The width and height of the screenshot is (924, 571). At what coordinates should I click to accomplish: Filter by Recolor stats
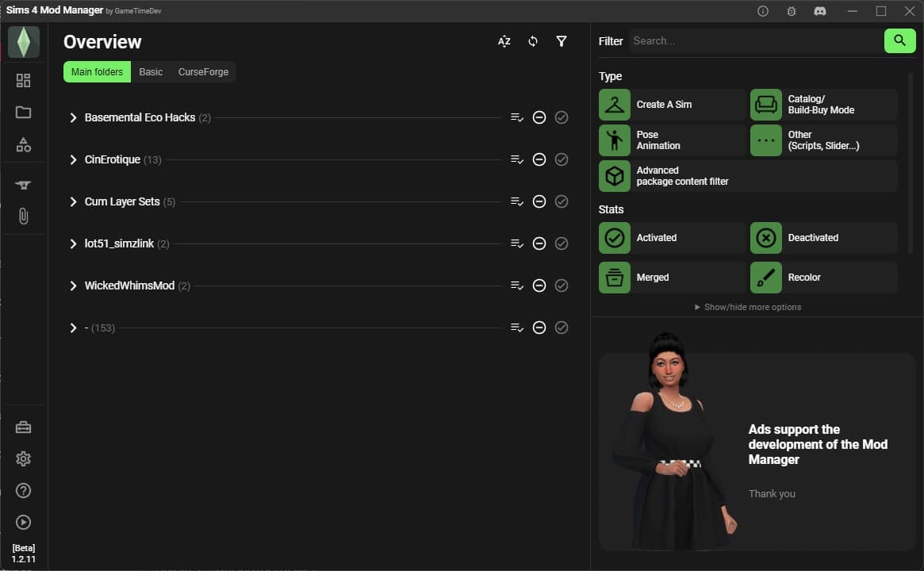[x=823, y=278]
